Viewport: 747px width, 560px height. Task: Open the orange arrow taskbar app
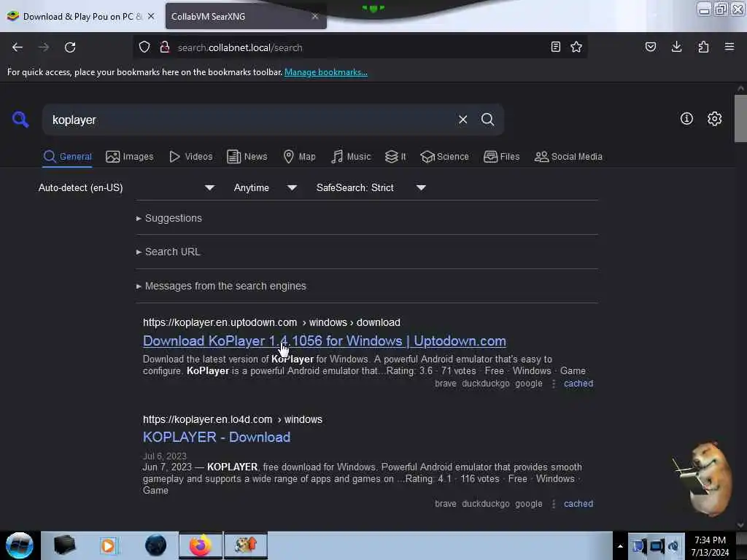(246, 545)
